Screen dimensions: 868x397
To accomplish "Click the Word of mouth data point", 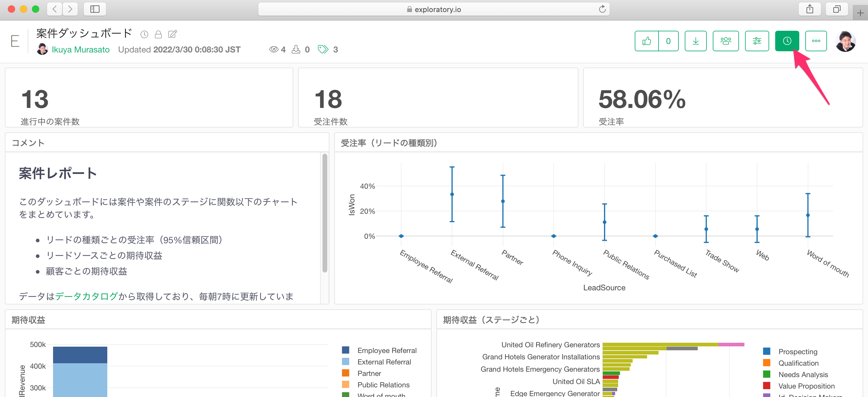I will pos(808,215).
